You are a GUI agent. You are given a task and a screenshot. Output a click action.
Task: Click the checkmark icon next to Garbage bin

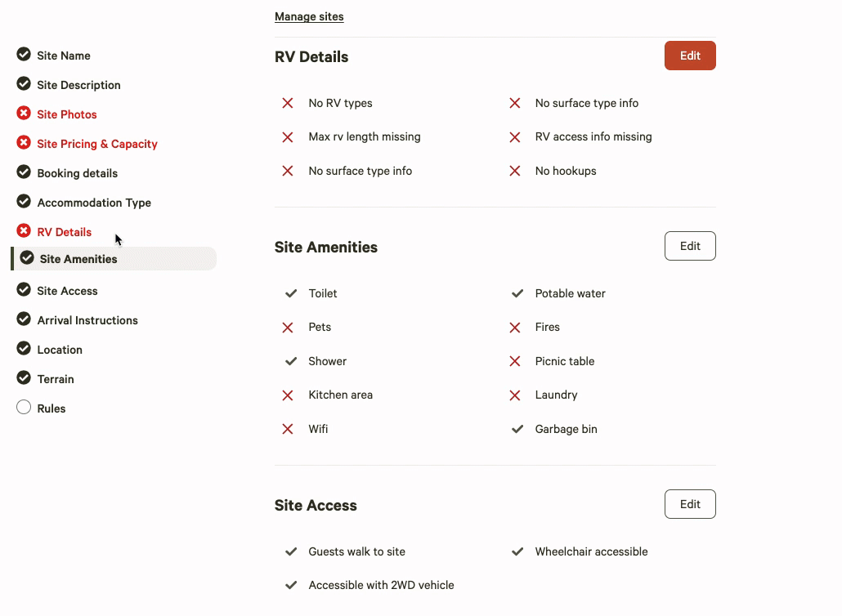517,429
